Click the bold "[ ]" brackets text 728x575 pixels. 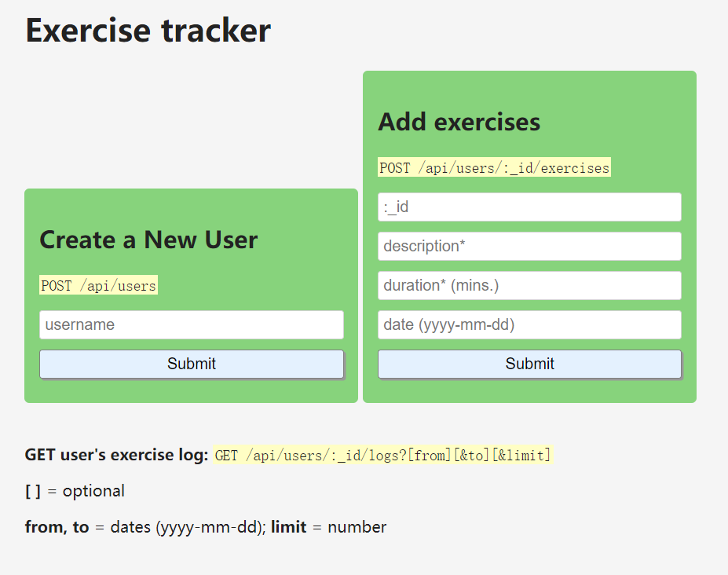point(33,491)
